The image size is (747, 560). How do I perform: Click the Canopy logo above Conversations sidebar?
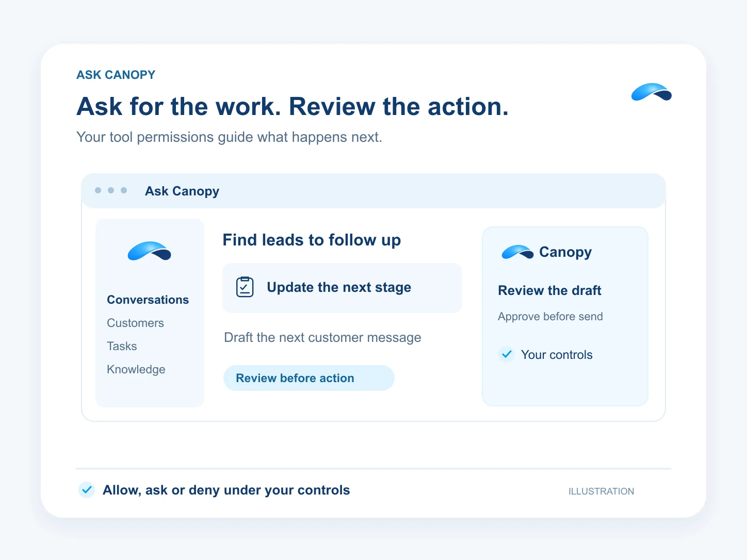[150, 251]
